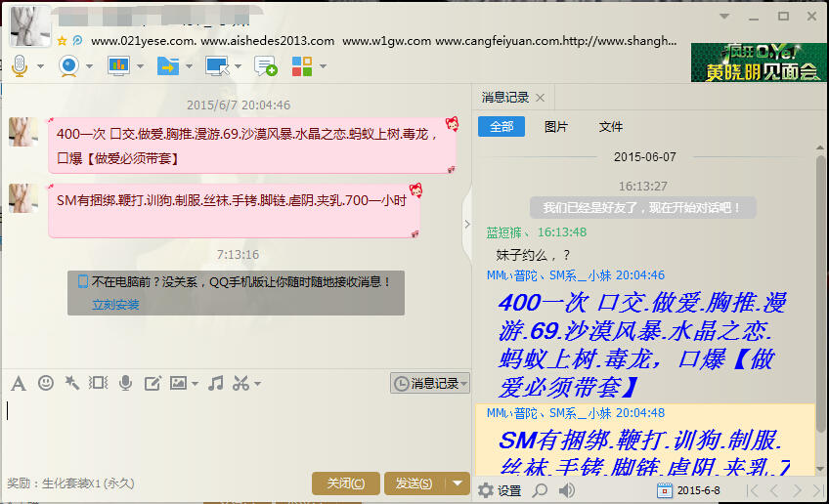Toggle the speaker sound icon in history panel

coord(566,490)
